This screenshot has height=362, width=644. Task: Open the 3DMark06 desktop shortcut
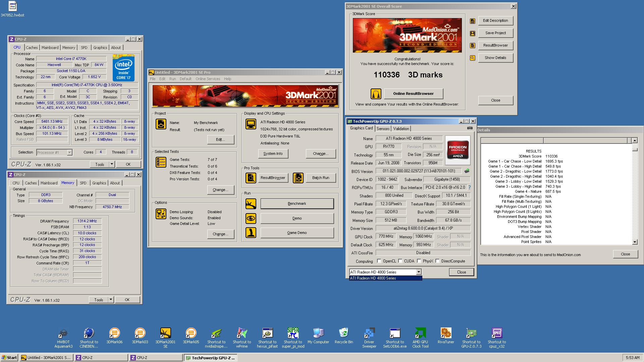pyautogui.click(x=114, y=333)
